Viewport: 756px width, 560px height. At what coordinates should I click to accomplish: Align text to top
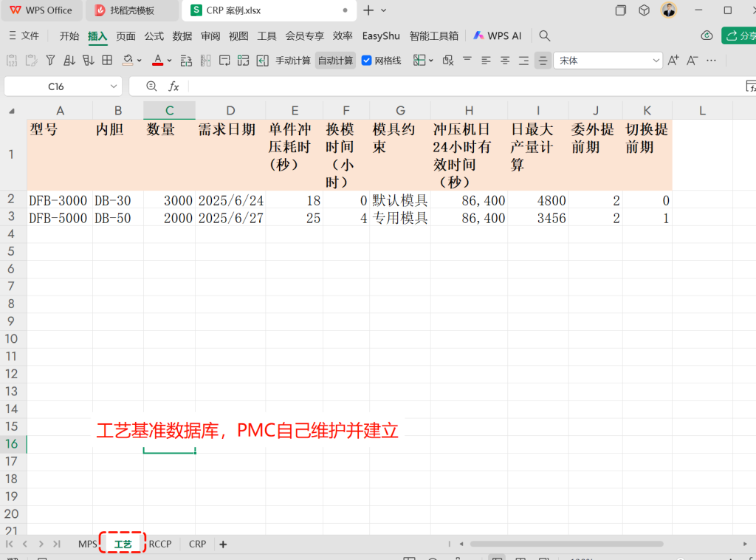(x=467, y=60)
